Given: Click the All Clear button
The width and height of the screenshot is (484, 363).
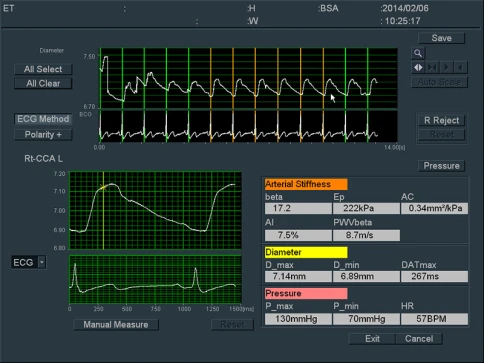Looking at the screenshot, I should 43,83.
